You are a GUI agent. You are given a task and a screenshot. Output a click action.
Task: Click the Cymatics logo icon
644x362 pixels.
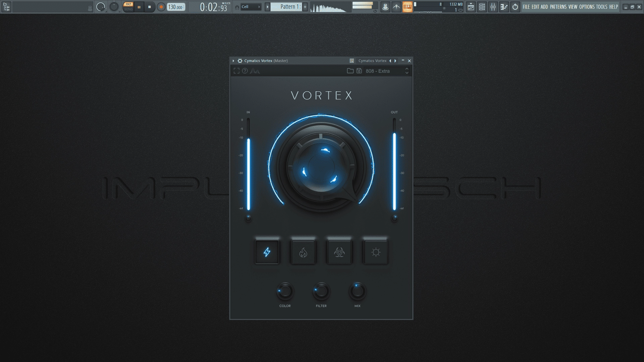pos(255,71)
